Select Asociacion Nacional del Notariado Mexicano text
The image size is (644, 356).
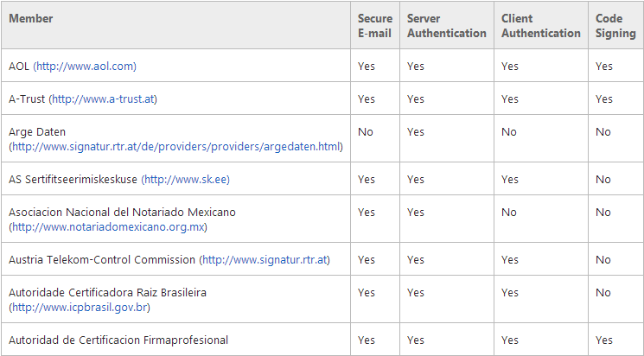coord(122,213)
